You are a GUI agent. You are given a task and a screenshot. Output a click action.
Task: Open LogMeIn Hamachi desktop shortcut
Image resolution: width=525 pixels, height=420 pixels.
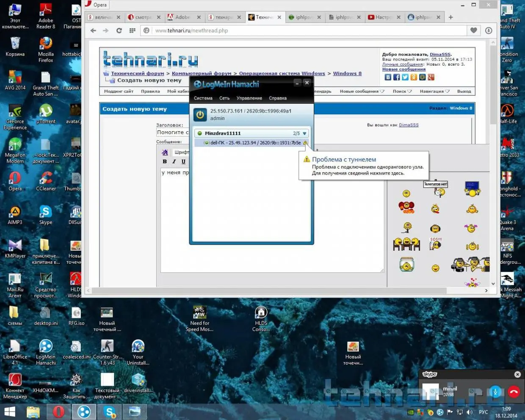46,352
